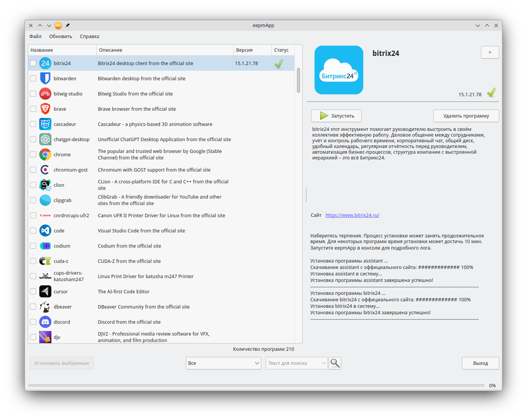Click the magnifier search icon button

pos(335,363)
